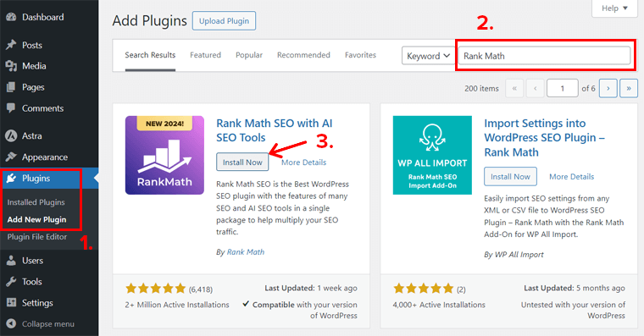Open the Dashboard menu item
This screenshot has width=644, height=336.
pyautogui.click(x=42, y=17)
